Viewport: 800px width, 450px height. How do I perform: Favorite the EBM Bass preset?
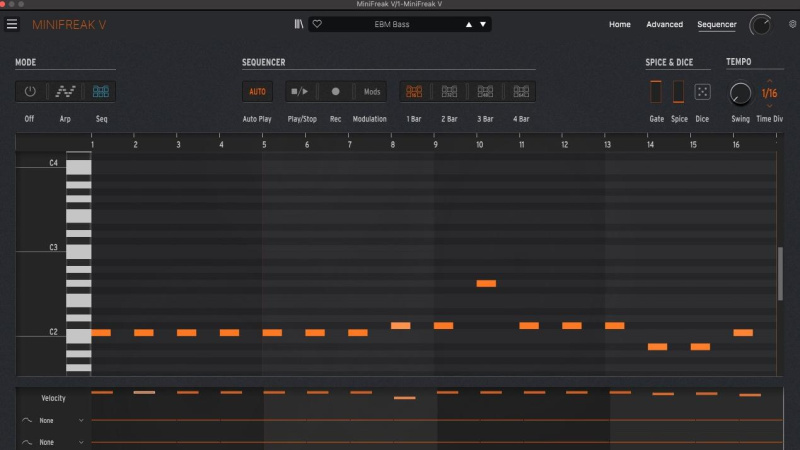point(317,24)
